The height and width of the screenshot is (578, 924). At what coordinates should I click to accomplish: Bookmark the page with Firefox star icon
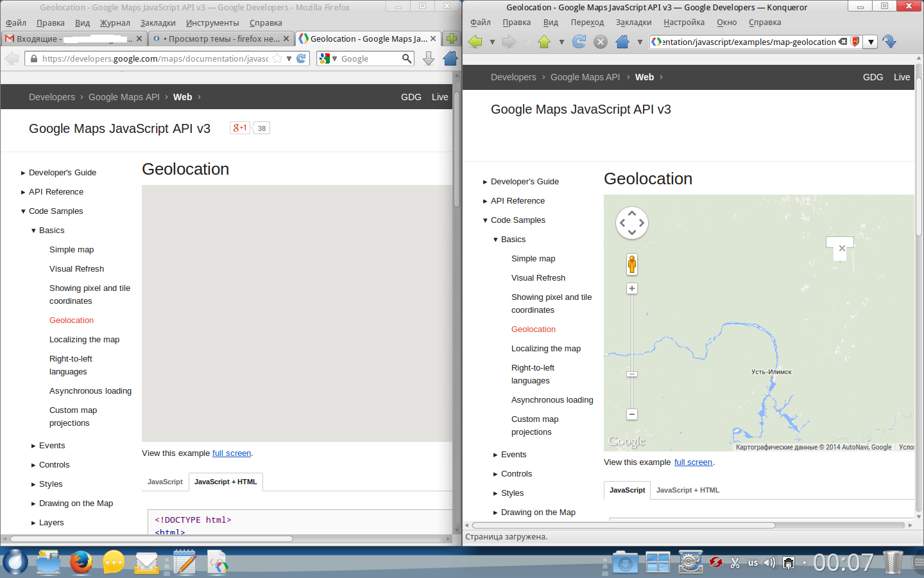pyautogui.click(x=277, y=58)
